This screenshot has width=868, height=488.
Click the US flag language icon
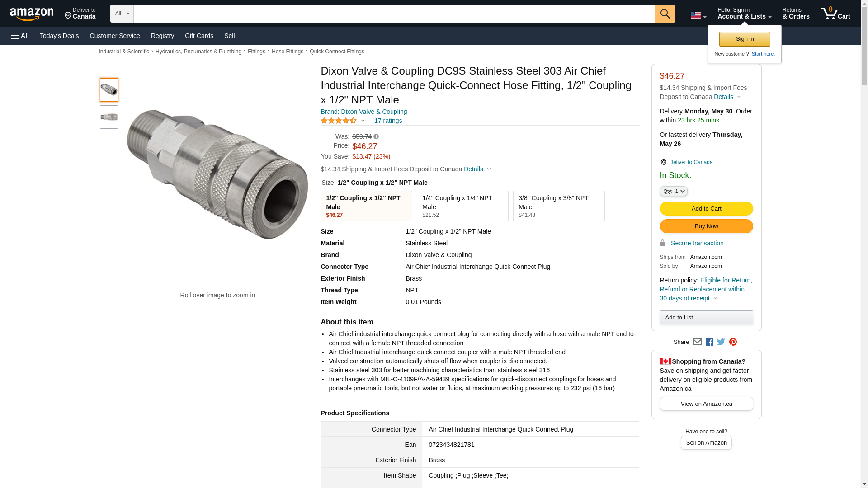pos(698,16)
